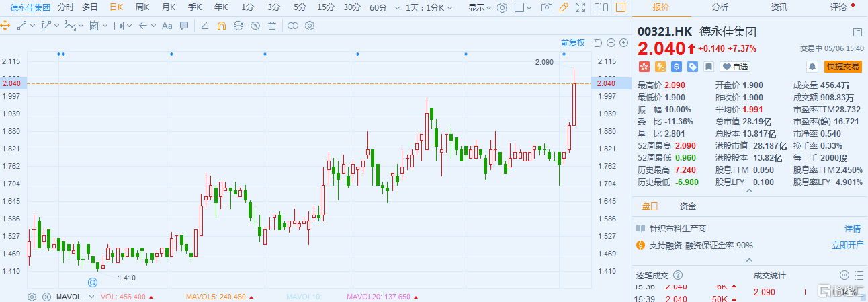Switch to 1分 minute chart

tap(247, 8)
